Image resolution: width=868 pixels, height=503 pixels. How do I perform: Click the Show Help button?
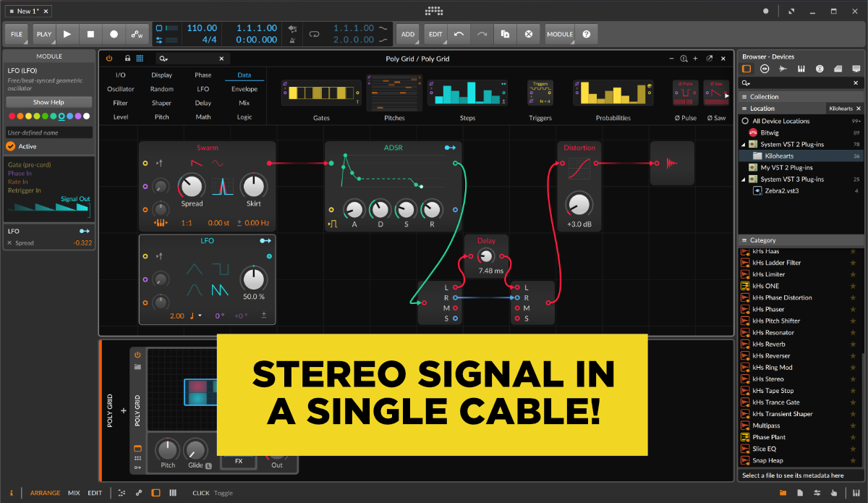[x=49, y=102]
